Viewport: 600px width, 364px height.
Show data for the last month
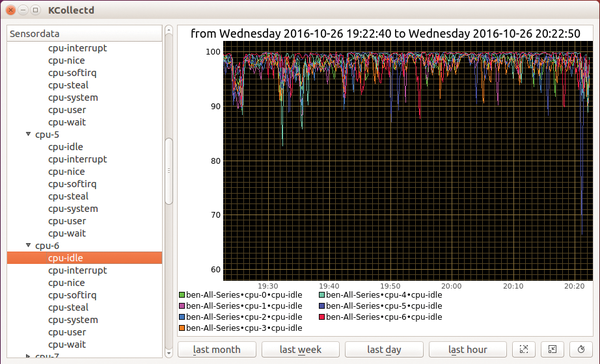(217, 349)
